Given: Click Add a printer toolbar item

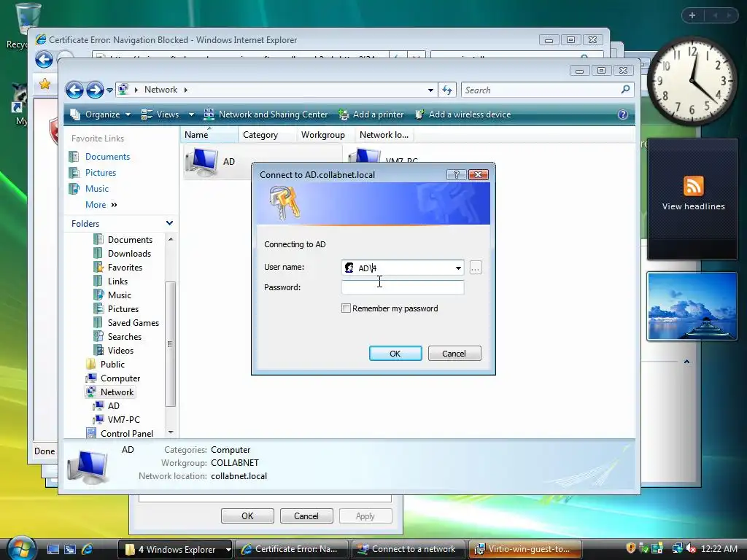Looking at the screenshot, I should (371, 114).
